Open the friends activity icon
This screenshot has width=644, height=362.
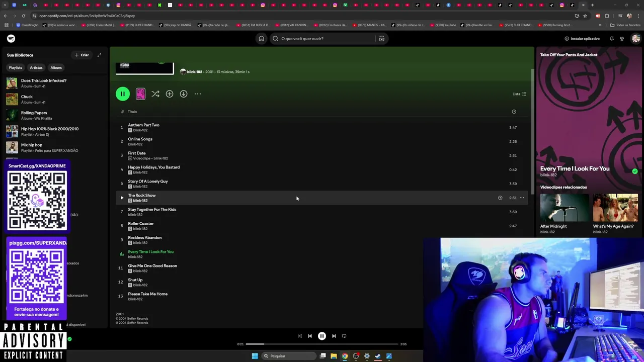coord(622,39)
